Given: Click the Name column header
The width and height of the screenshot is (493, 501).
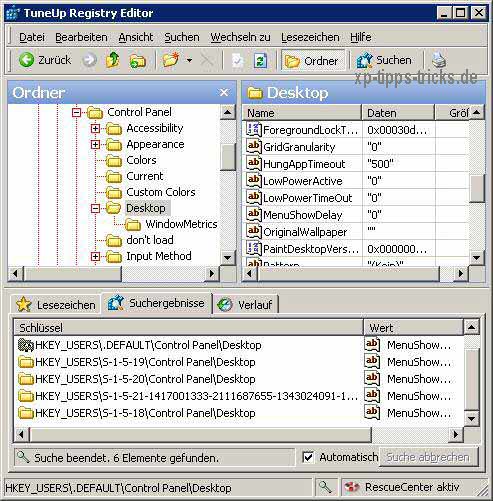Looking at the screenshot, I should (302, 113).
